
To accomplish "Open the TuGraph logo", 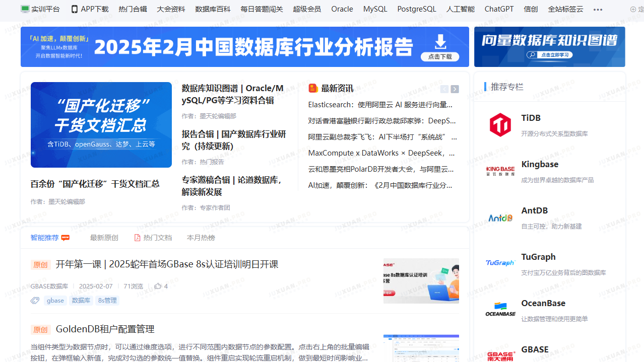I will 500,263.
